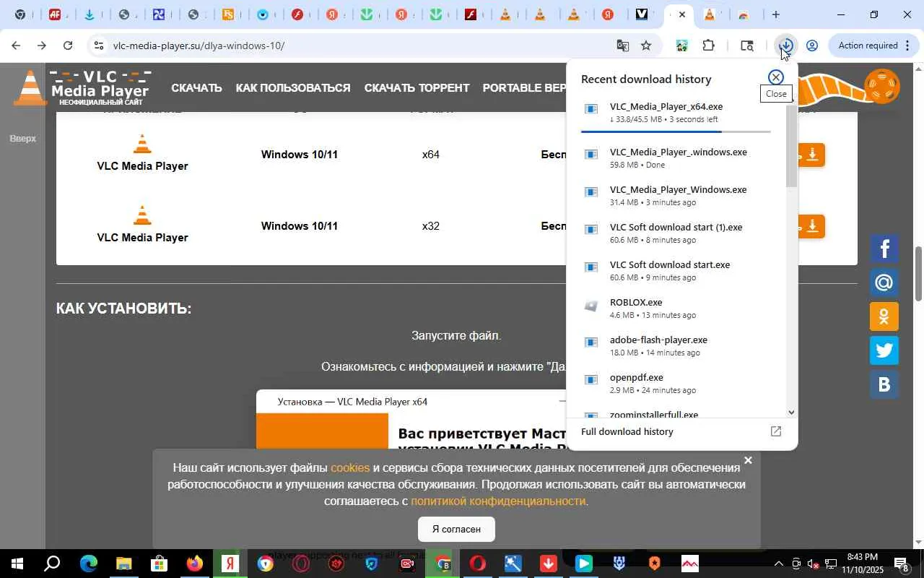The width and height of the screenshot is (924, 578).
Task: Open the Opera browser taskbar icon
Action: pyautogui.click(x=478, y=564)
